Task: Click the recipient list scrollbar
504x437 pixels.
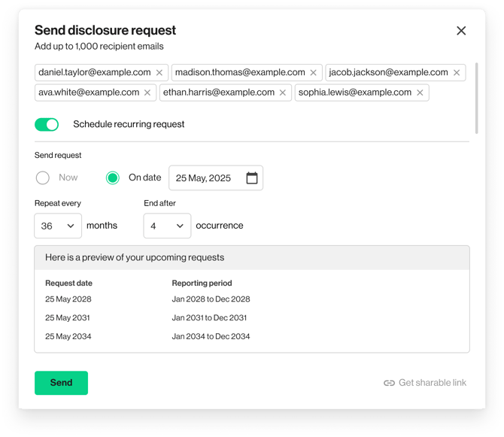Action: click(x=476, y=98)
